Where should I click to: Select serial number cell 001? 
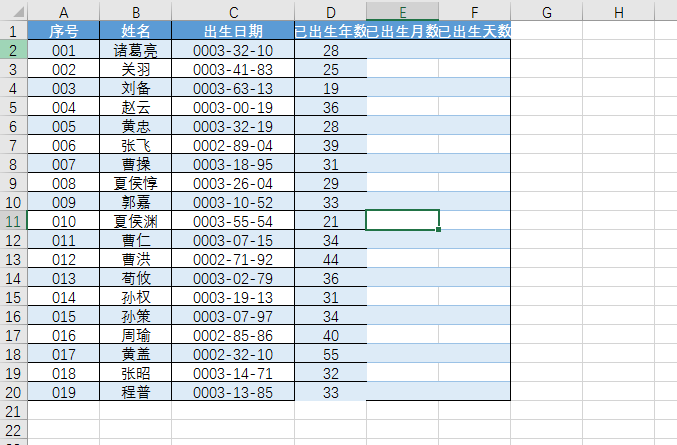tap(63, 50)
